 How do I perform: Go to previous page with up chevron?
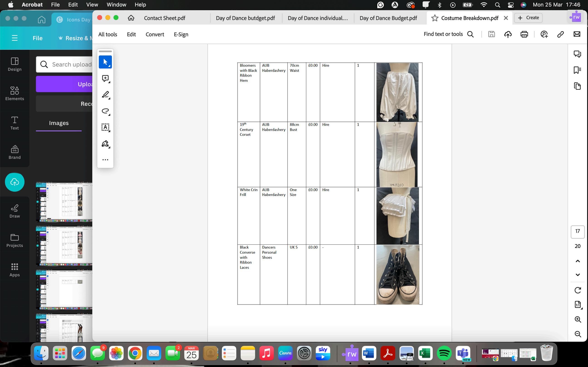pos(578,261)
